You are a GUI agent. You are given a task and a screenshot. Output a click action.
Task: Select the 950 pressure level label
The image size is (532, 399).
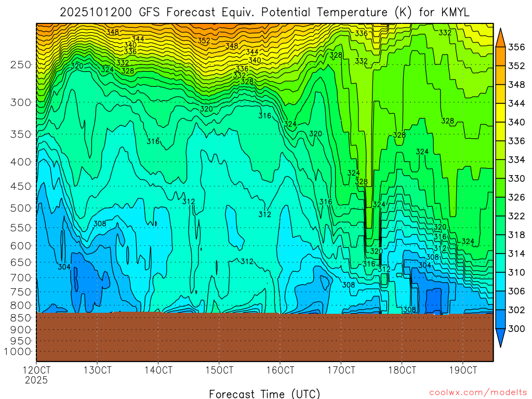pyautogui.click(x=21, y=341)
